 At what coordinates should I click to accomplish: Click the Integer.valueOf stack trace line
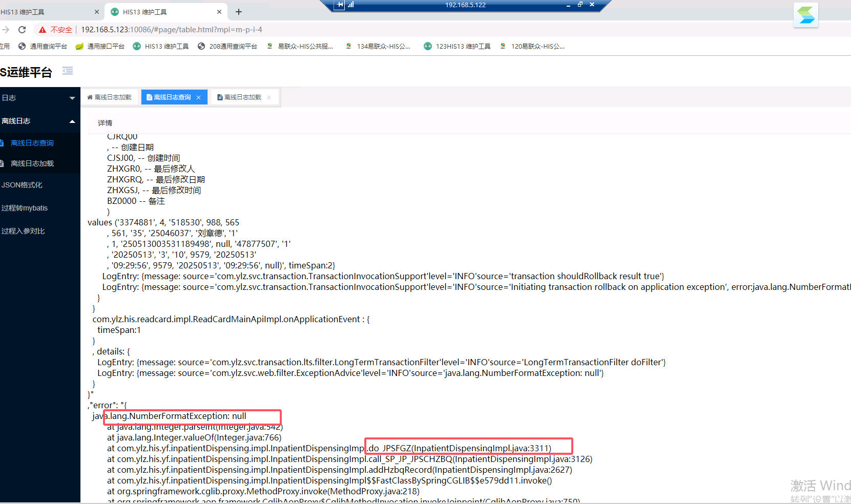194,437
